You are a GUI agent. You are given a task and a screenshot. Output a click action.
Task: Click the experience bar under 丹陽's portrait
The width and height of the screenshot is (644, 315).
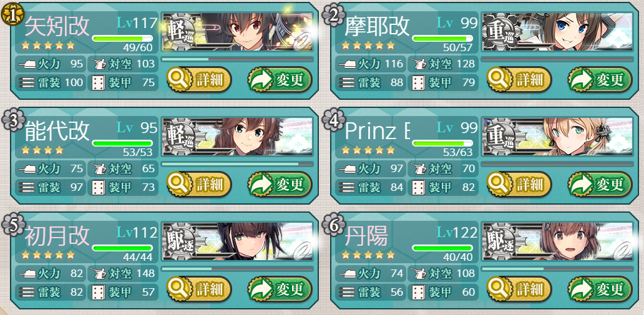(557, 269)
